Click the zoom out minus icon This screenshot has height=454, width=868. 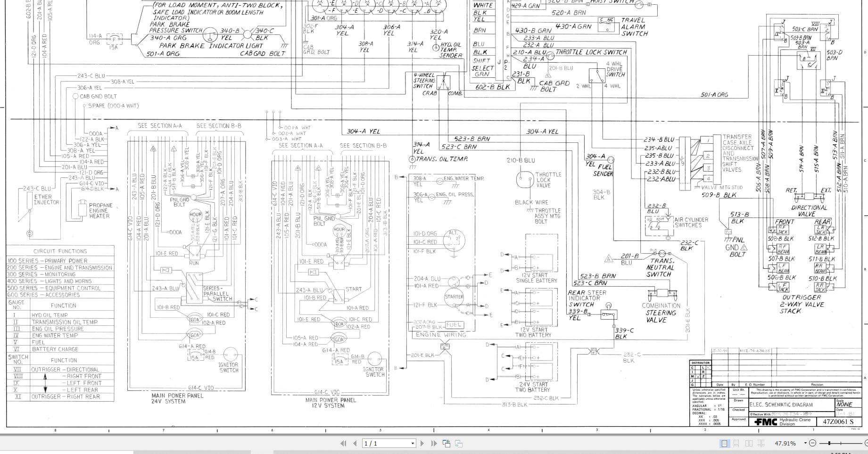[x=812, y=443]
